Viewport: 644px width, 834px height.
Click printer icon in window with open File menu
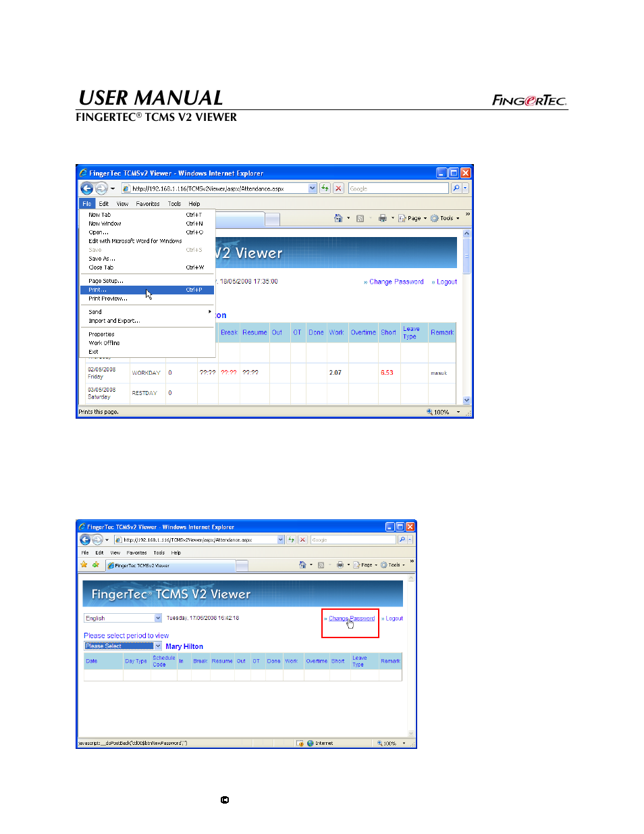tap(383, 218)
